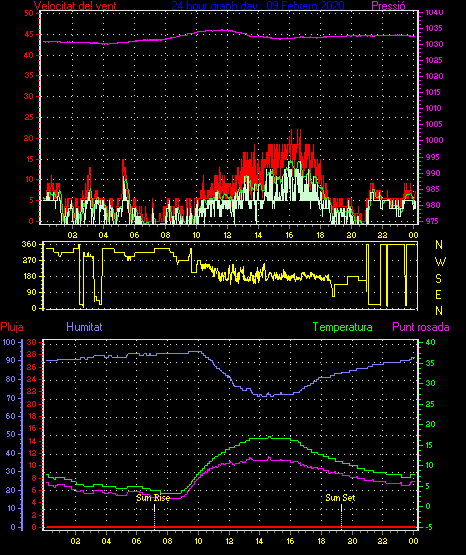The width and height of the screenshot is (466, 555).
Task: Click the 'Punt rosada' legend label
Action: [x=421, y=327]
